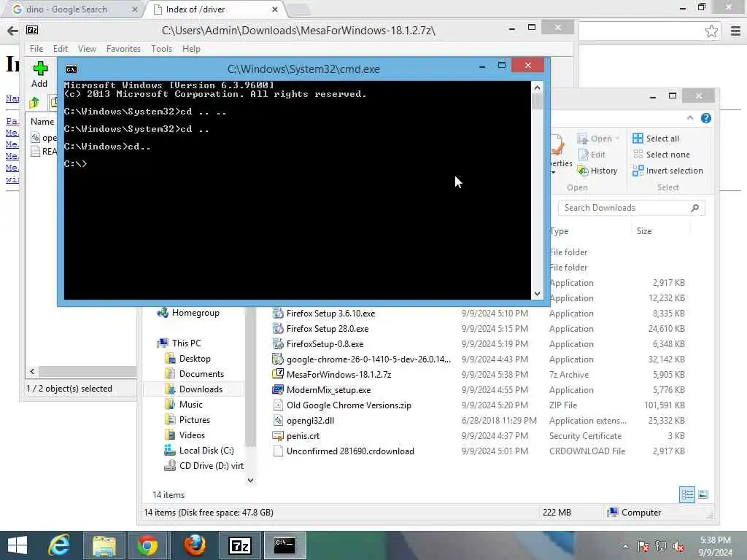Switch Explorer to large icons view
Screen dimensions: 747x560
(x=703, y=494)
